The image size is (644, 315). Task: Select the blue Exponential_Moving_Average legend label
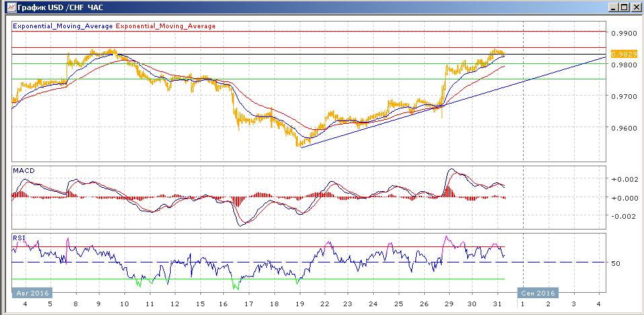pyautogui.click(x=63, y=26)
